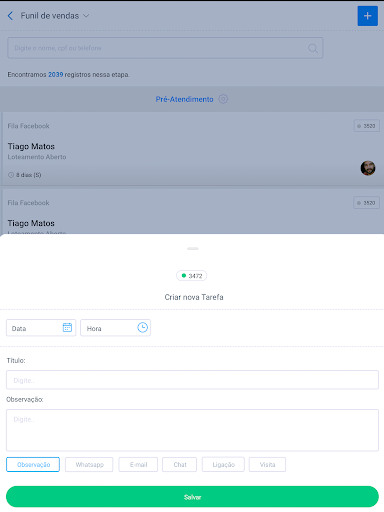Select the E-mail task type

(x=138, y=464)
